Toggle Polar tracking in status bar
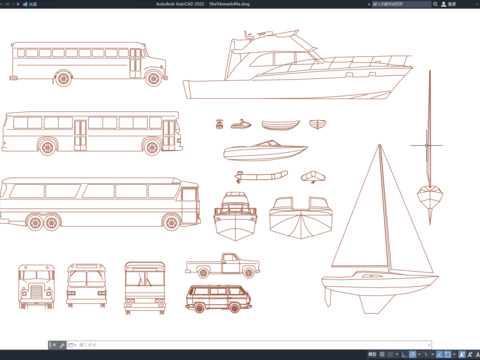480x360 pixels. [x=412, y=354]
